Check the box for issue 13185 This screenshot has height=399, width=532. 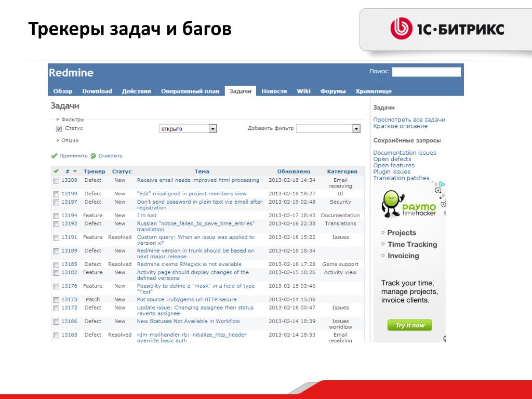tap(56, 264)
